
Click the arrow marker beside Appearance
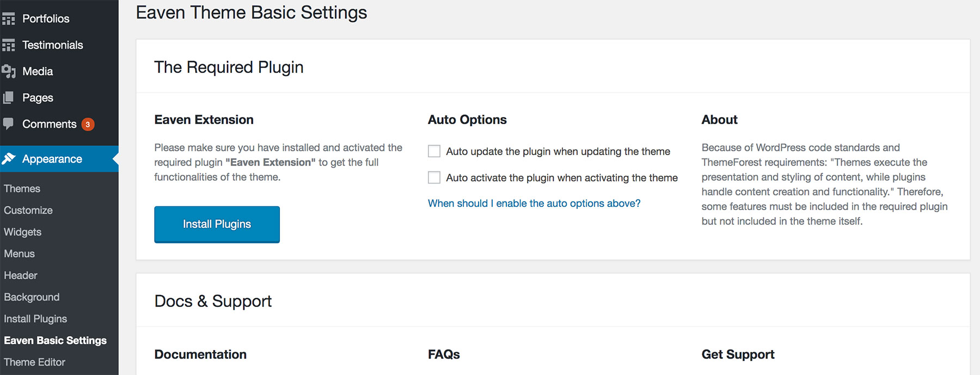[x=114, y=159]
